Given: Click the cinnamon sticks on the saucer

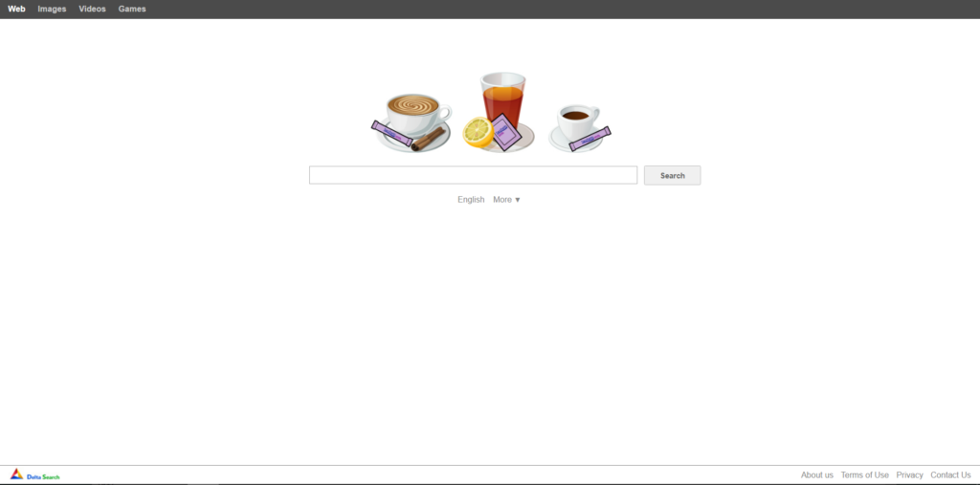Looking at the screenshot, I should click(x=428, y=139).
